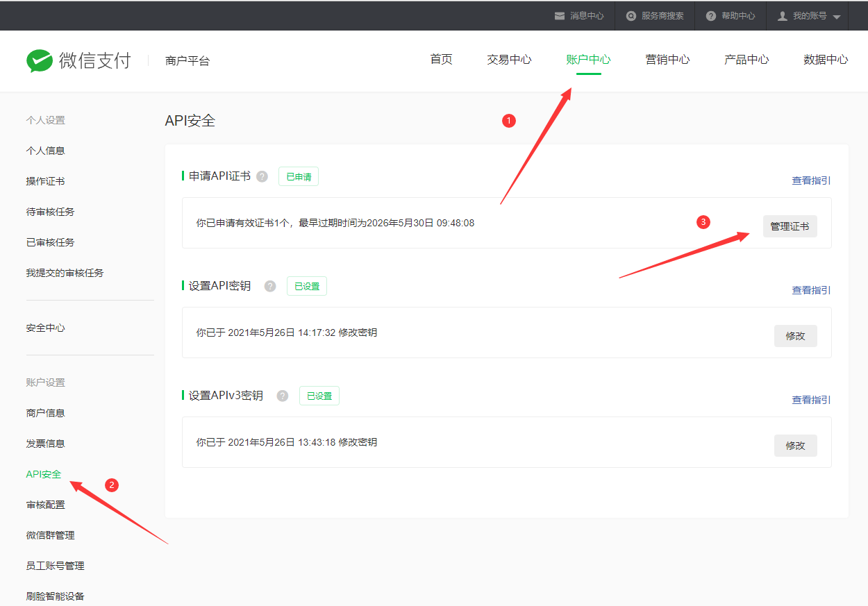Click the 申请API证书 section title
The height and width of the screenshot is (606, 868).
coord(219,176)
